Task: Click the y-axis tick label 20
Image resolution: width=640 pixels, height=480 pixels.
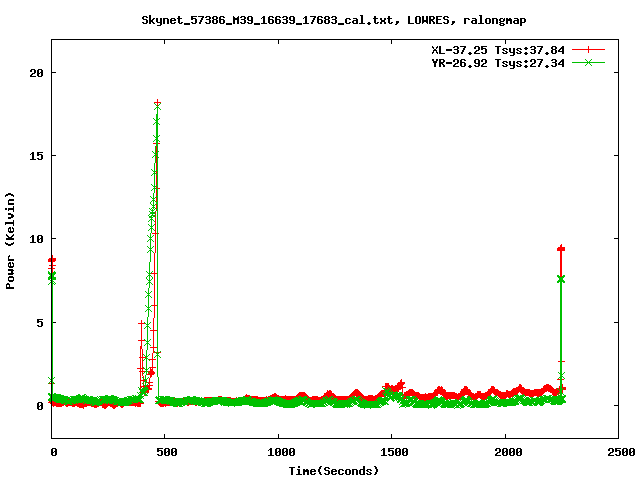Action: (x=37, y=73)
